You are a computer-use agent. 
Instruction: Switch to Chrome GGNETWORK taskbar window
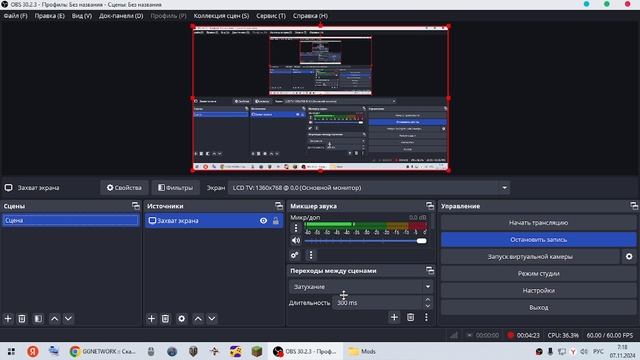pyautogui.click(x=102, y=351)
